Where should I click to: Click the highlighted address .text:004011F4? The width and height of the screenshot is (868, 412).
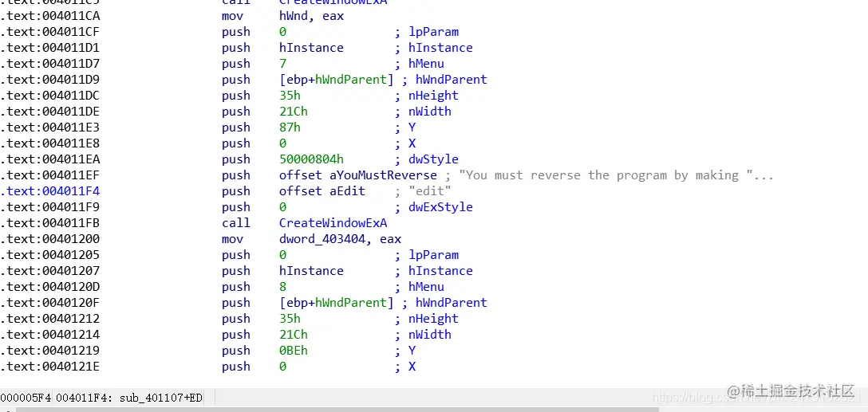coord(49,191)
